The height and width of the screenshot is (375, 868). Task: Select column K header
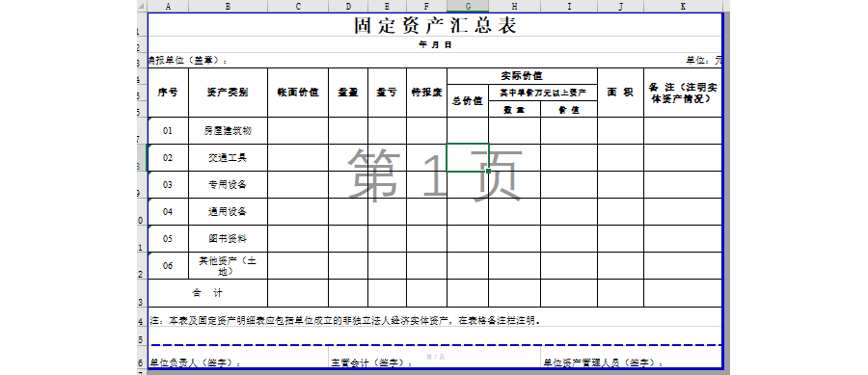click(x=683, y=6)
